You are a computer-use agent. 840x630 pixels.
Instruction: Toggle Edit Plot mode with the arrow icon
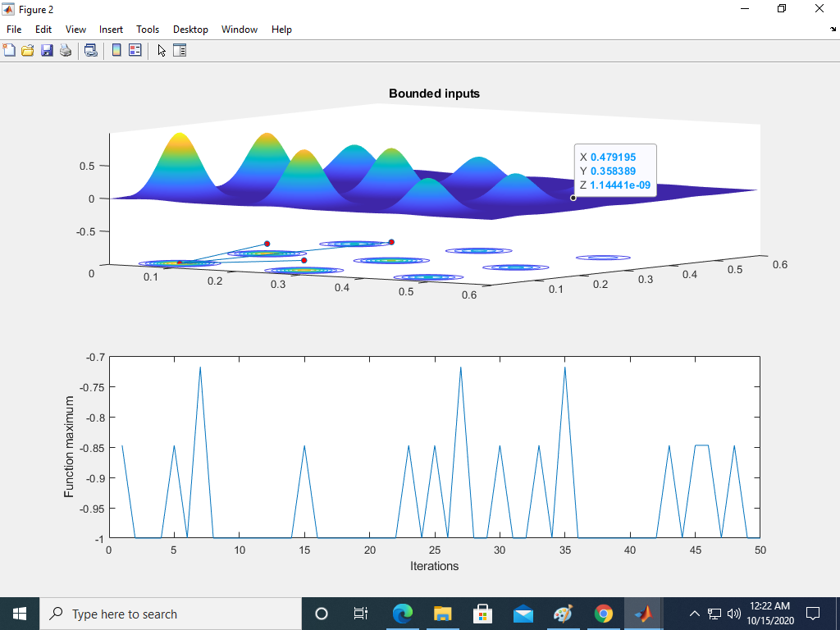tap(162, 49)
